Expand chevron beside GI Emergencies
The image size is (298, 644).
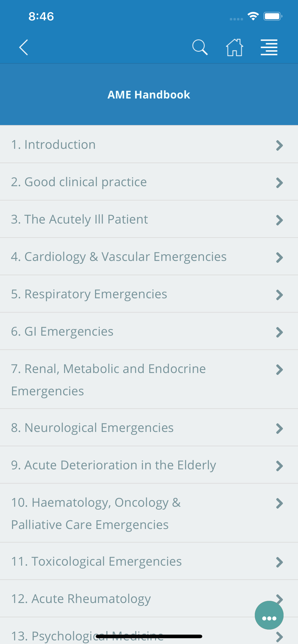tap(279, 332)
